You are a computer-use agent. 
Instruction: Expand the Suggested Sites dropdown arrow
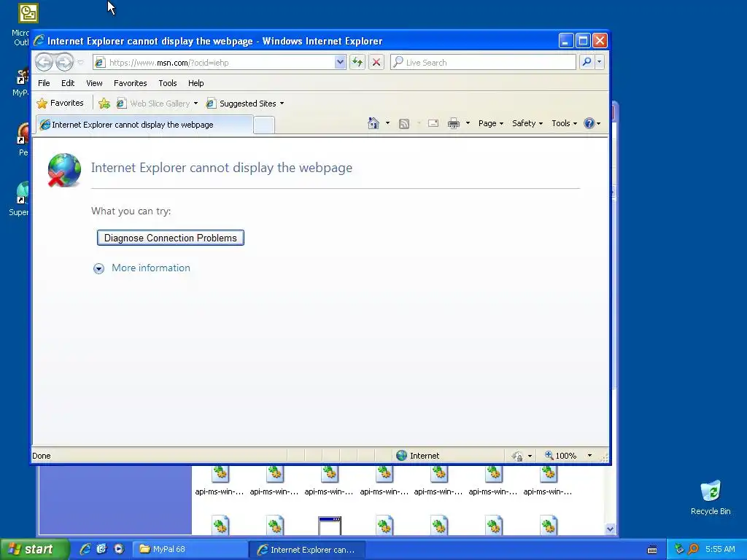click(x=282, y=104)
